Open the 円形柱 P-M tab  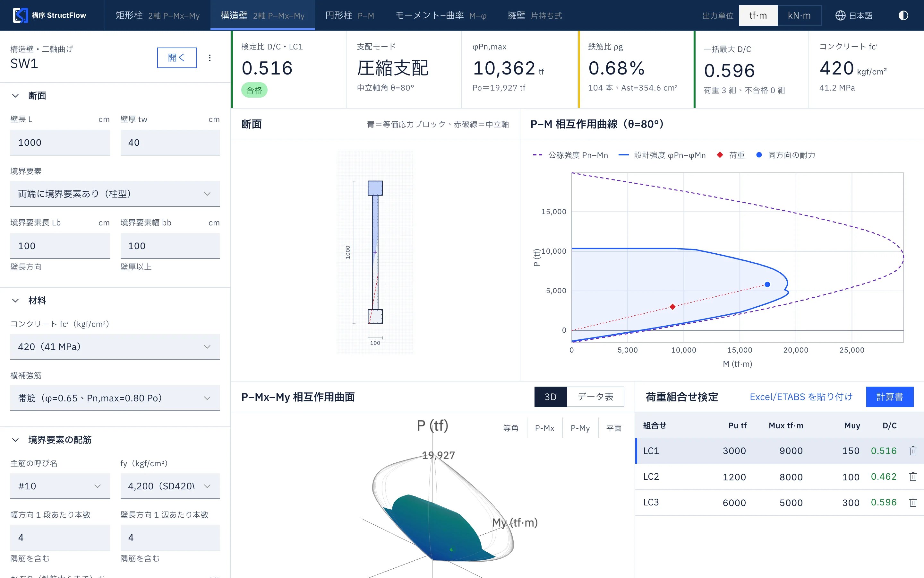(349, 15)
